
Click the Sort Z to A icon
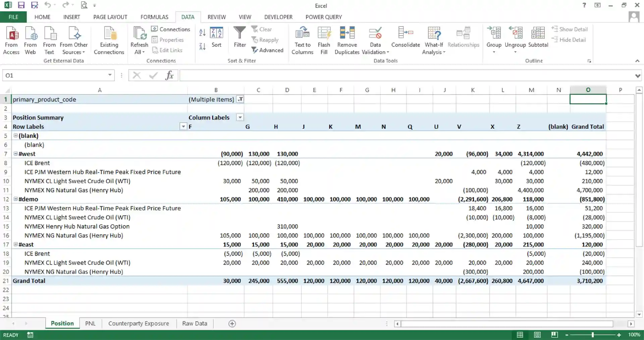(x=202, y=47)
